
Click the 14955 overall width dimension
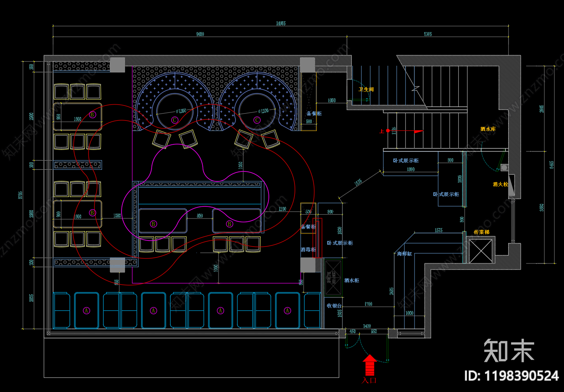[x=281, y=23]
